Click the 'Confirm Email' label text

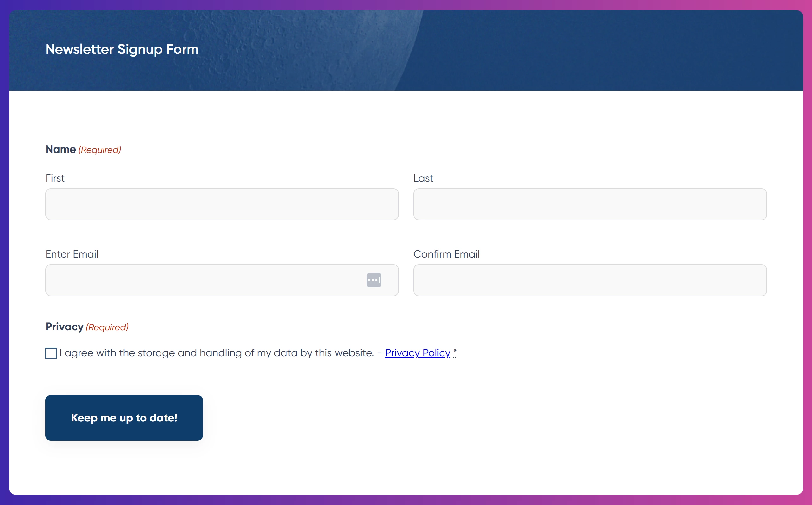coord(446,254)
